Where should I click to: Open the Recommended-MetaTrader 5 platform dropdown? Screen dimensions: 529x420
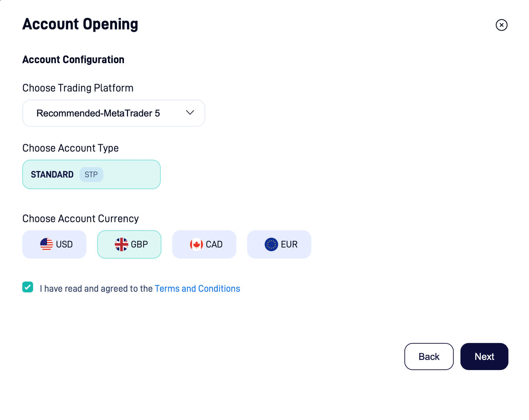tap(113, 113)
